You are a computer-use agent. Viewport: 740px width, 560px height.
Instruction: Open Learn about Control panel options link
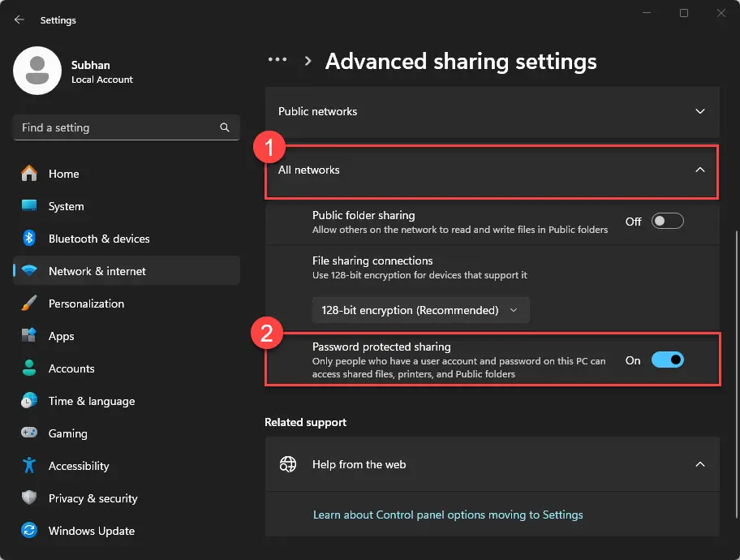click(448, 515)
